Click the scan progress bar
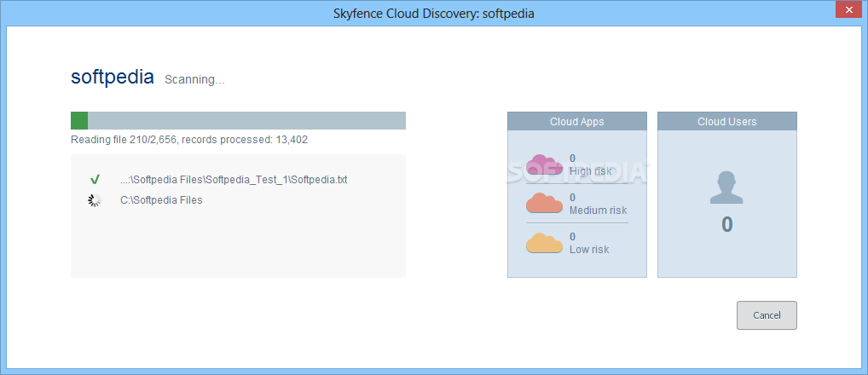This screenshot has height=375, width=868. [238, 120]
